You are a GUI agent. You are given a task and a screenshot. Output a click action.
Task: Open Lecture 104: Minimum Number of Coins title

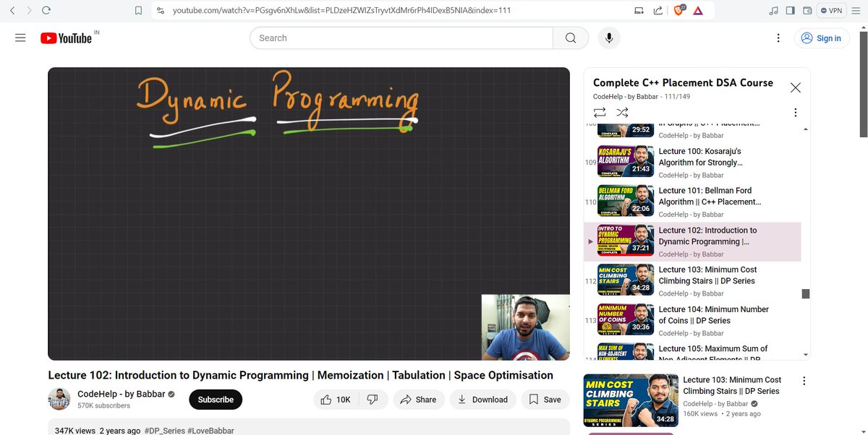pos(714,315)
